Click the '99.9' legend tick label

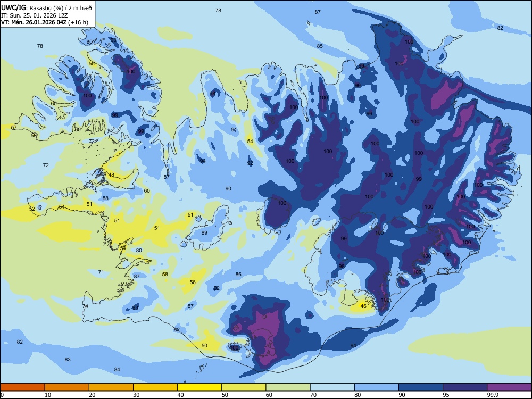[x=492, y=395]
